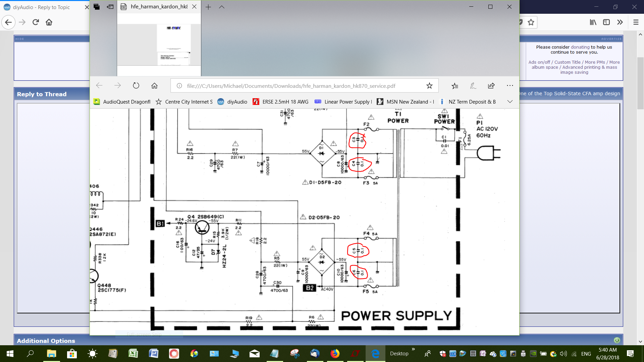Image resolution: width=644 pixels, height=362 pixels.
Task: Go to Edge home page
Action: [x=154, y=85]
